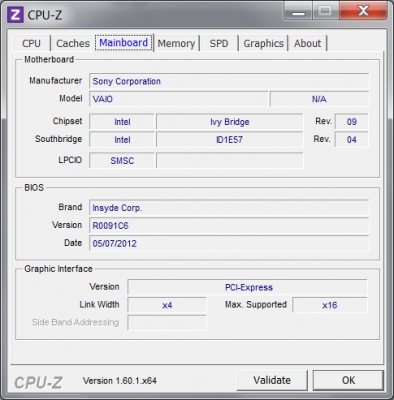Screen dimensions: 394x400
Task: Click the Model field showing VAIO
Action: [x=178, y=99]
